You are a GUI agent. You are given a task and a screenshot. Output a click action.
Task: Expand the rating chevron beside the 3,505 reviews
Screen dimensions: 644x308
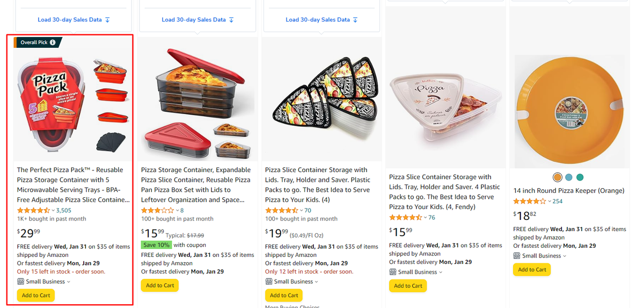pyautogui.click(x=53, y=211)
